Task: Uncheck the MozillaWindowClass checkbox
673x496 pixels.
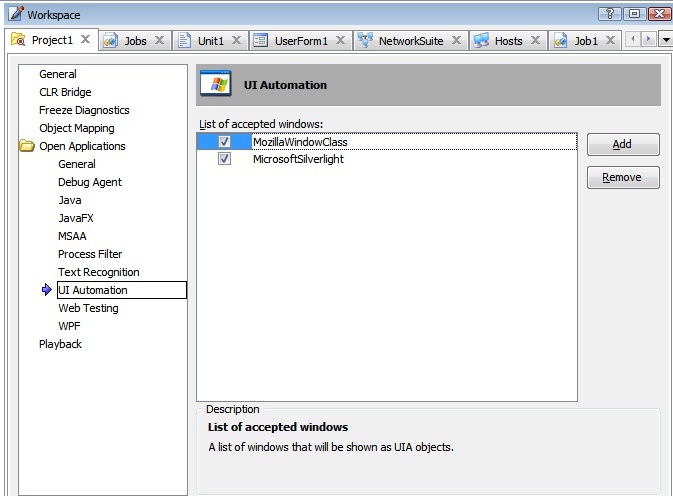Action: pos(225,142)
